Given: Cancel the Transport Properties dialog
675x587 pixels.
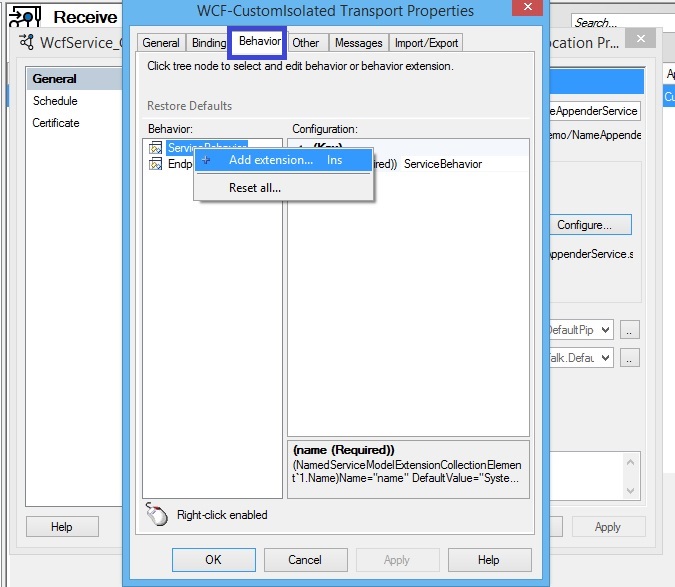Looking at the screenshot, I should [x=305, y=560].
